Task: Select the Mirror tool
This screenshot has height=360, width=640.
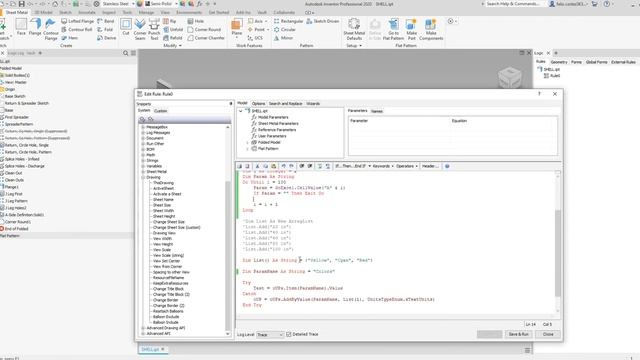Action: tap(283, 38)
